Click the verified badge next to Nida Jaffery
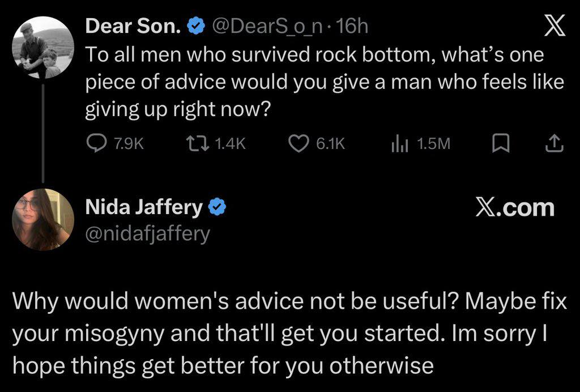 coord(217,208)
